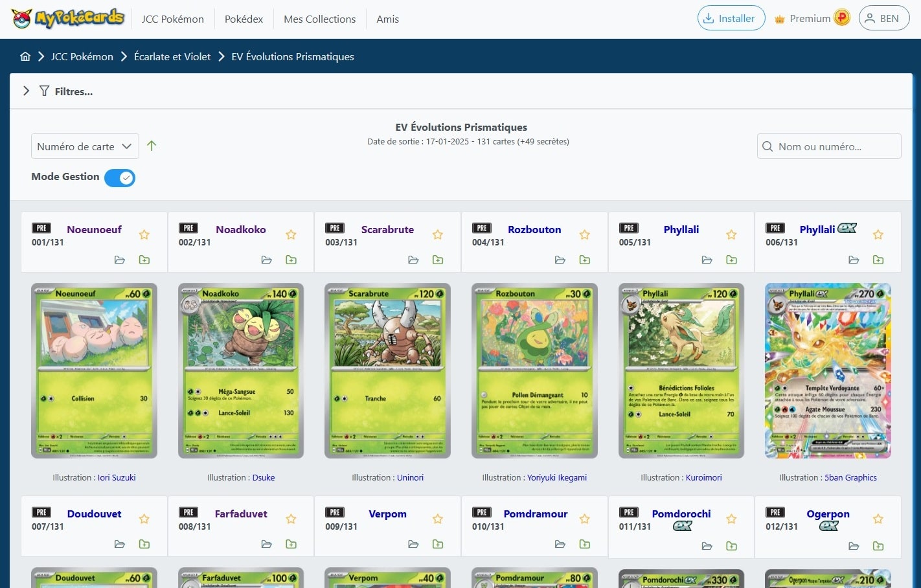Toggle the favorite star on Scarabrute
This screenshot has height=588, width=921.
click(x=438, y=234)
